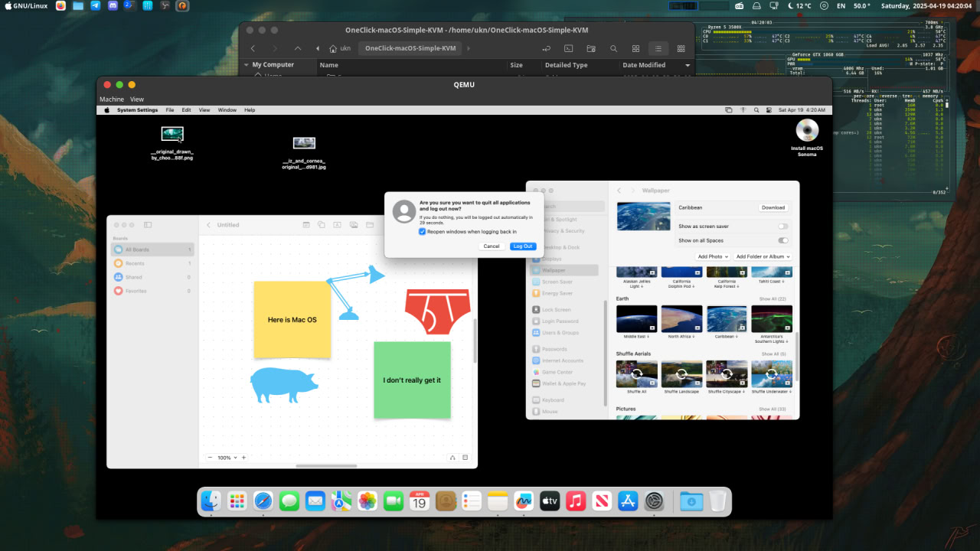Launch Freeform from the dock
This screenshot has height=551, width=980.
coord(524,501)
